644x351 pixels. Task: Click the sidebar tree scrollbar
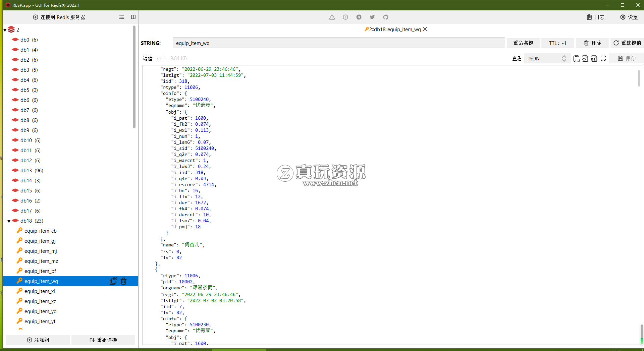(134, 77)
